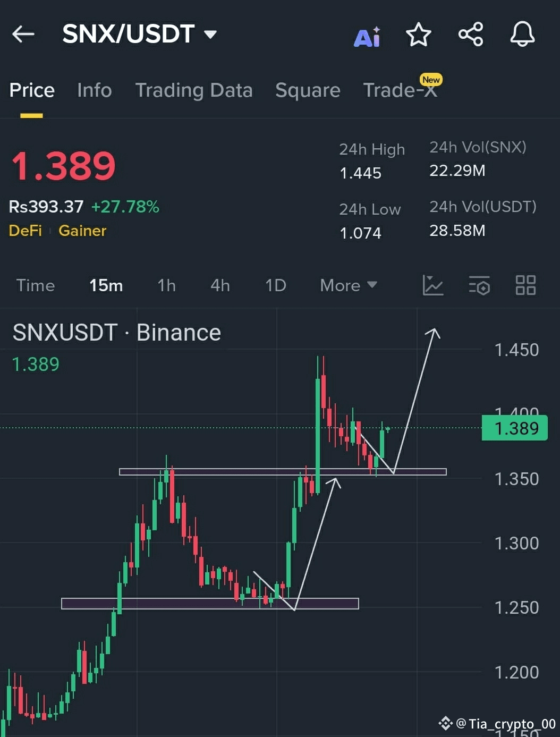Open chart settings list icon

pyautogui.click(x=479, y=285)
